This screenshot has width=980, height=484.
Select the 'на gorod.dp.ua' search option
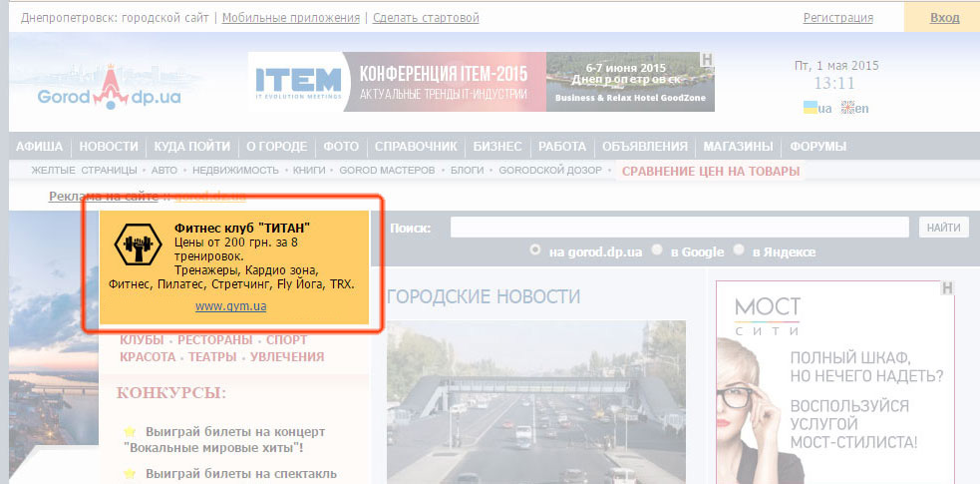(536, 250)
